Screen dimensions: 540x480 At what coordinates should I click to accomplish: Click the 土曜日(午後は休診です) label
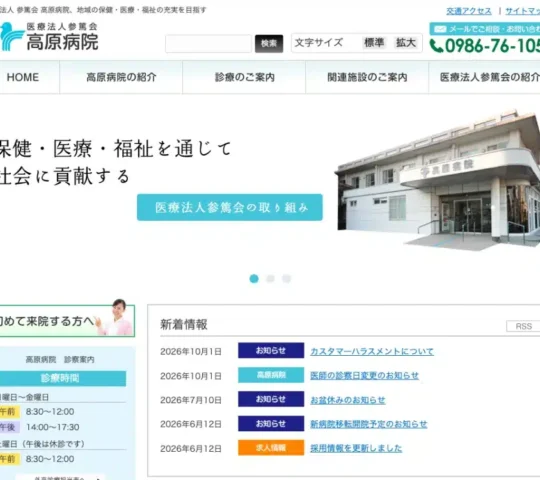42,444
